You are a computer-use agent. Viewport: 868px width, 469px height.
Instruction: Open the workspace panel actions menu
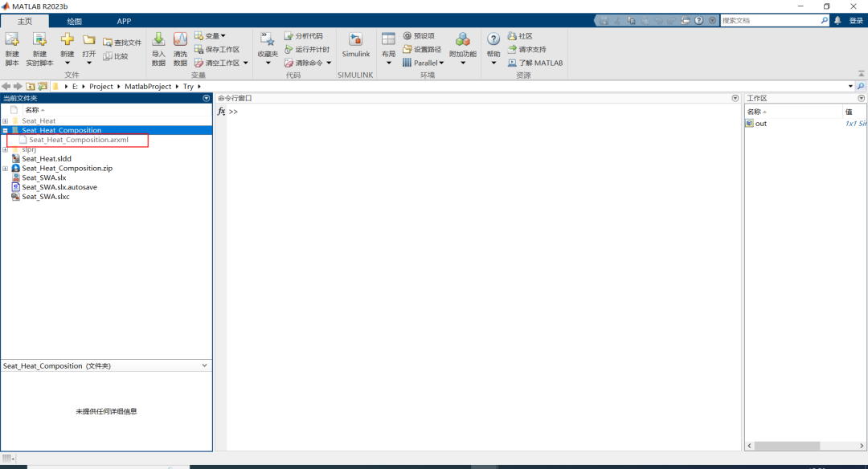862,98
